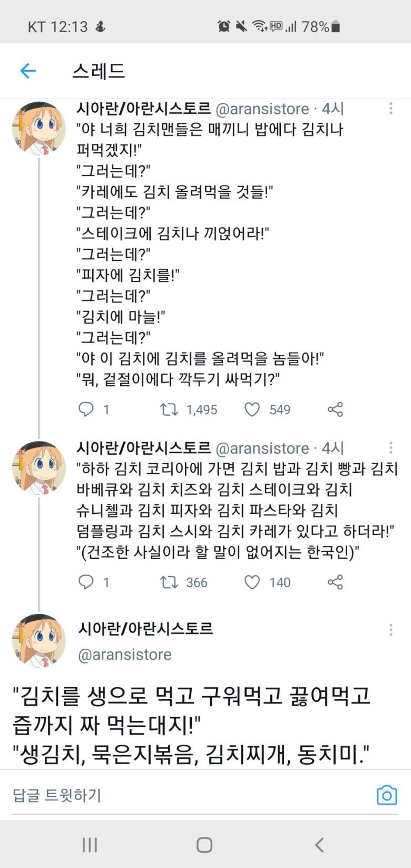
Task: Open the three-dot menu on the bottom tweet
Action: click(390, 630)
